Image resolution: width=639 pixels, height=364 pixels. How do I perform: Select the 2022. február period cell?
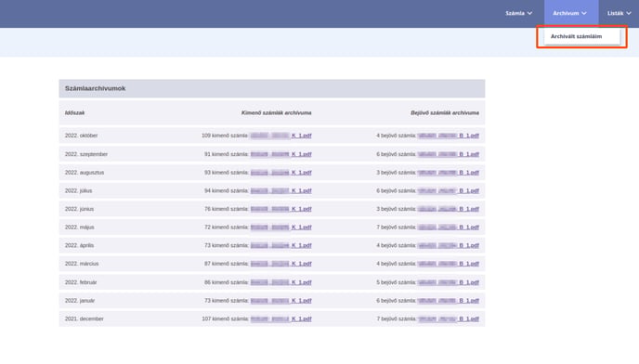point(81,282)
